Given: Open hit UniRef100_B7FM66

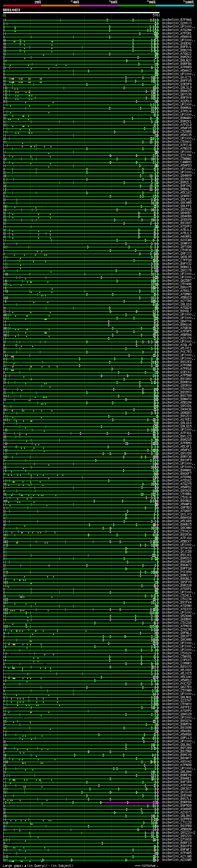Looking at the screenshot, I should click(176, 20).
